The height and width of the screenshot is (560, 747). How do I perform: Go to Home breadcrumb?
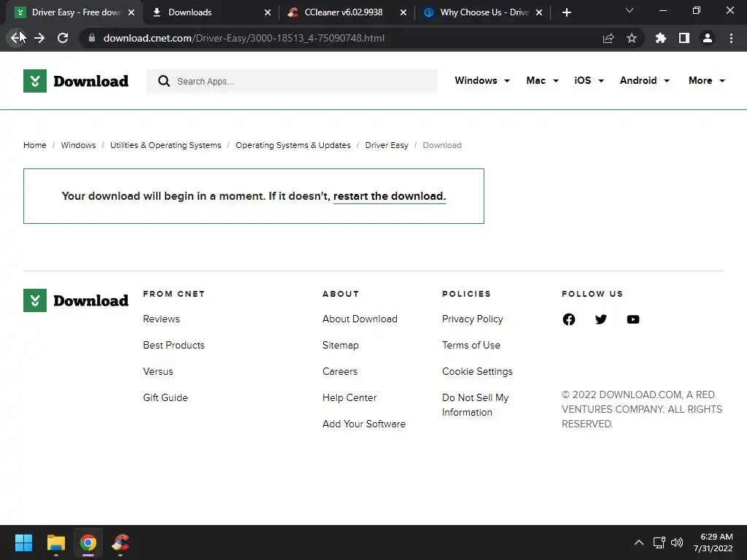tap(35, 145)
